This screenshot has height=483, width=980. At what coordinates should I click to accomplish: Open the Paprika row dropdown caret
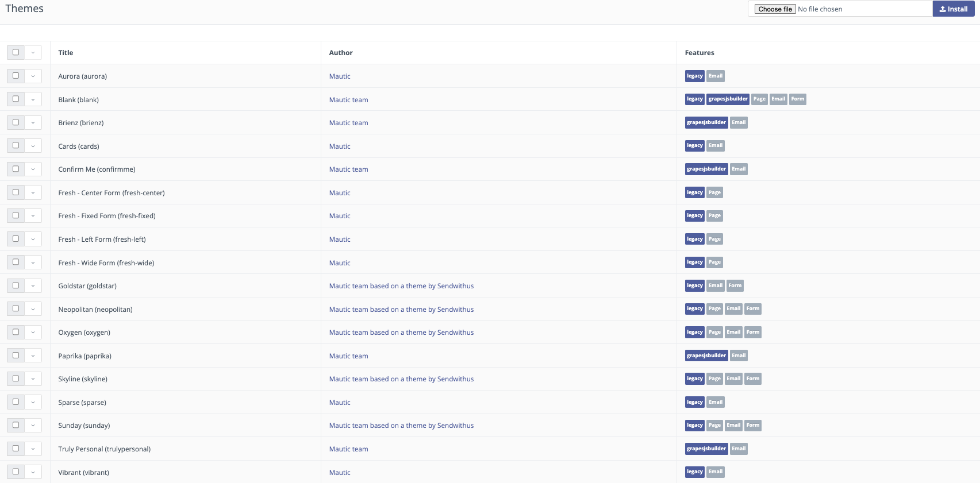tap(33, 356)
